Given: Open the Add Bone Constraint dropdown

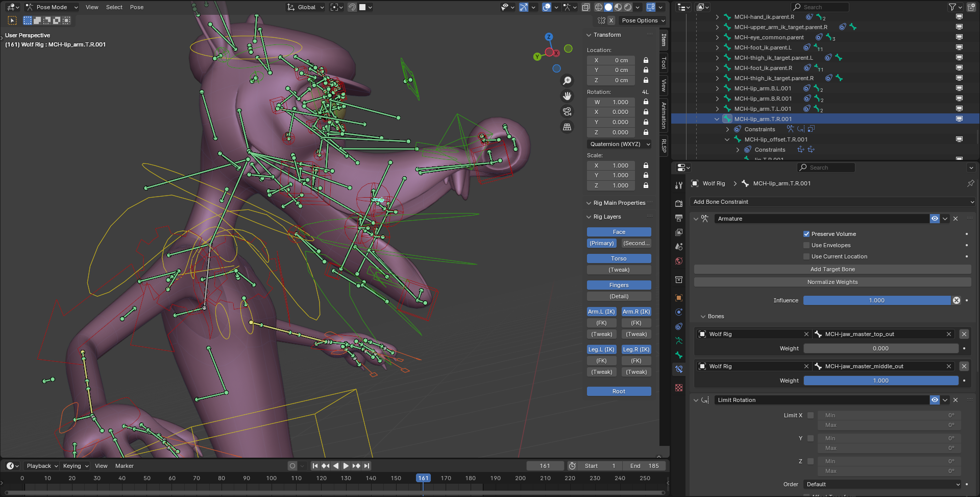Looking at the screenshot, I should coord(833,202).
